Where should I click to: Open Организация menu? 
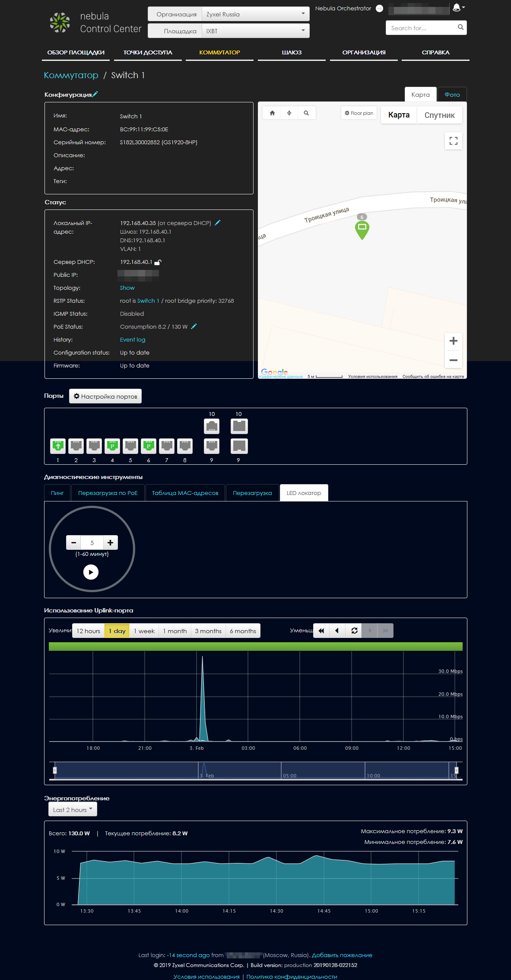pos(364,53)
